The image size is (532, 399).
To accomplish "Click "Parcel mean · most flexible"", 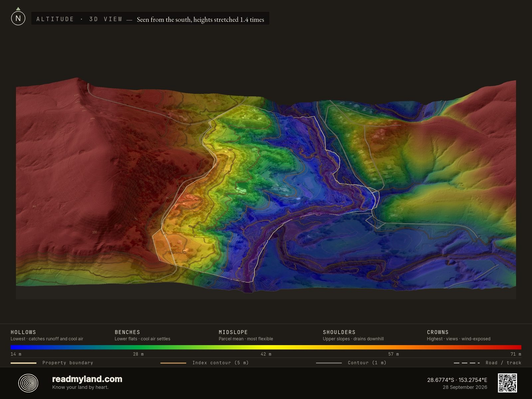I will coord(246,339).
